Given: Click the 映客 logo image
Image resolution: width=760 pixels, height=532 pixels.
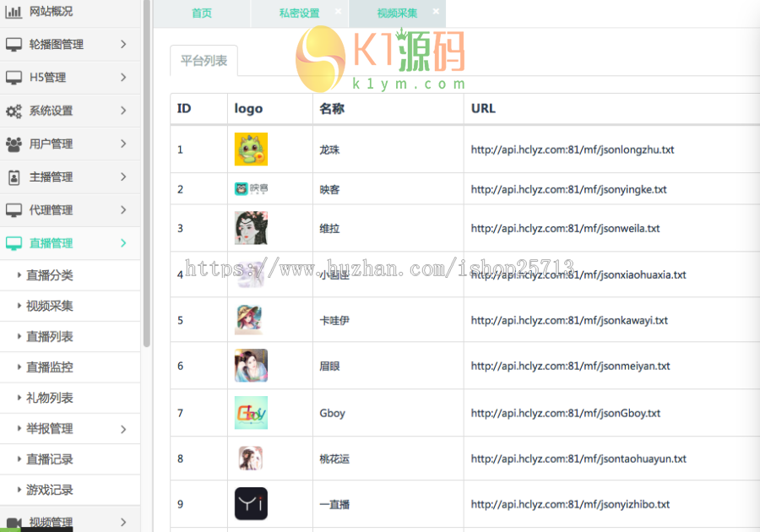Looking at the screenshot, I should point(251,188).
